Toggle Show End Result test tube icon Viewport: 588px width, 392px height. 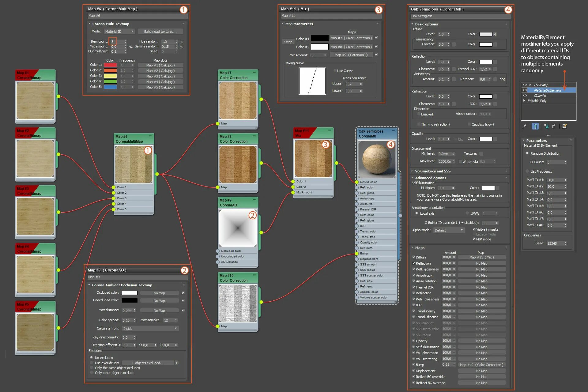coord(535,126)
